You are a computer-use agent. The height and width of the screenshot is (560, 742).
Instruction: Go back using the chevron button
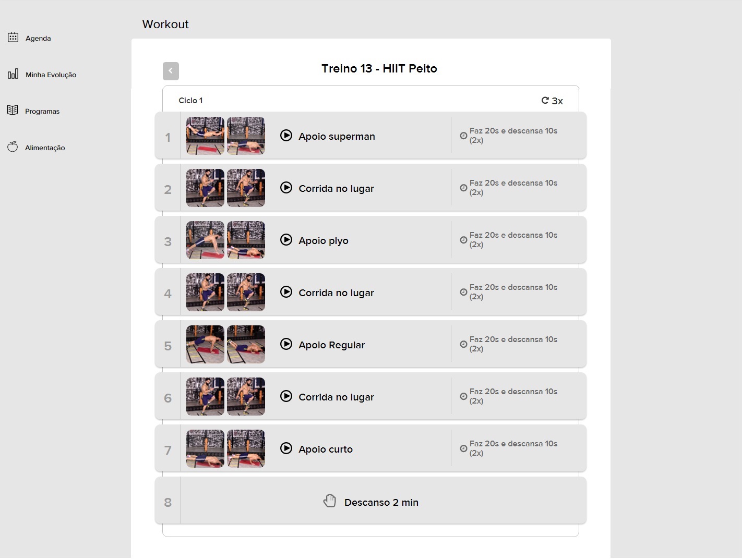[x=171, y=71]
